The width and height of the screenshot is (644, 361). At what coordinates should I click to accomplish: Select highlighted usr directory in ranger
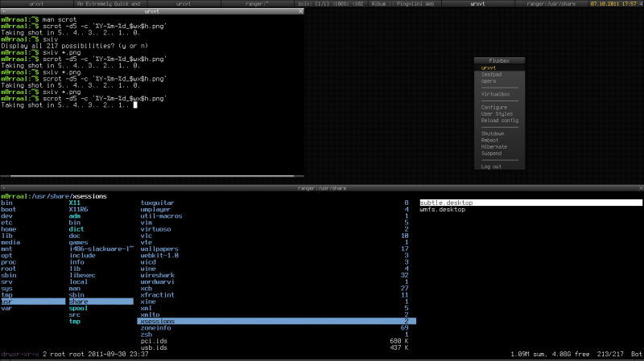33,302
